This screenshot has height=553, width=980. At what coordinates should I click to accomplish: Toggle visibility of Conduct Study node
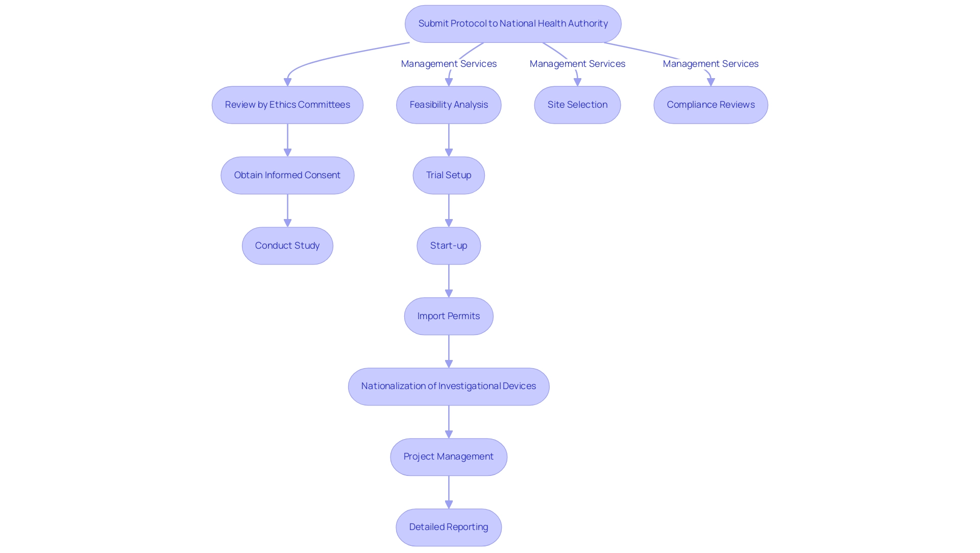[x=288, y=245]
